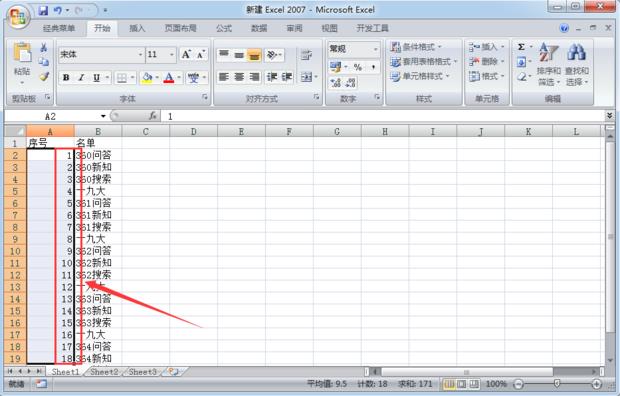Click the formula bar input showing 1
The image size is (620, 396).
click(x=382, y=116)
